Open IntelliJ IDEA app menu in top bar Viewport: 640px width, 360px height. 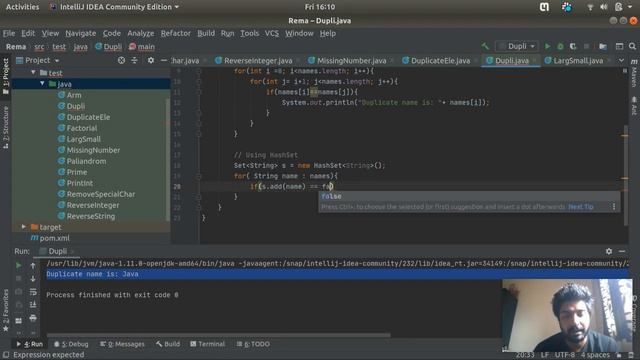pos(114,7)
